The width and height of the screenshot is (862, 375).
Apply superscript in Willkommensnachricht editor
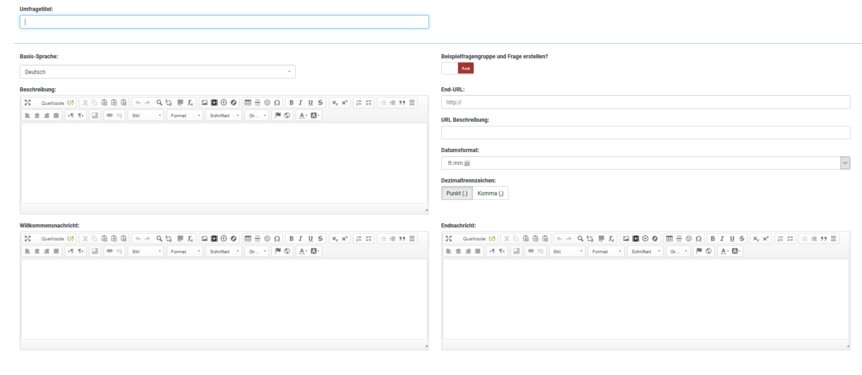click(x=345, y=239)
